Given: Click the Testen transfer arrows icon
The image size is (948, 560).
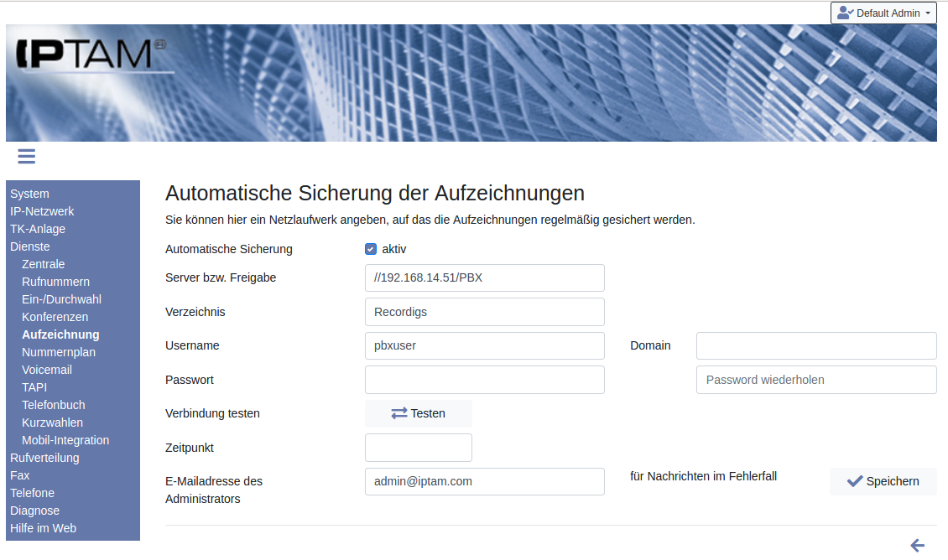Looking at the screenshot, I should pyautogui.click(x=398, y=413).
